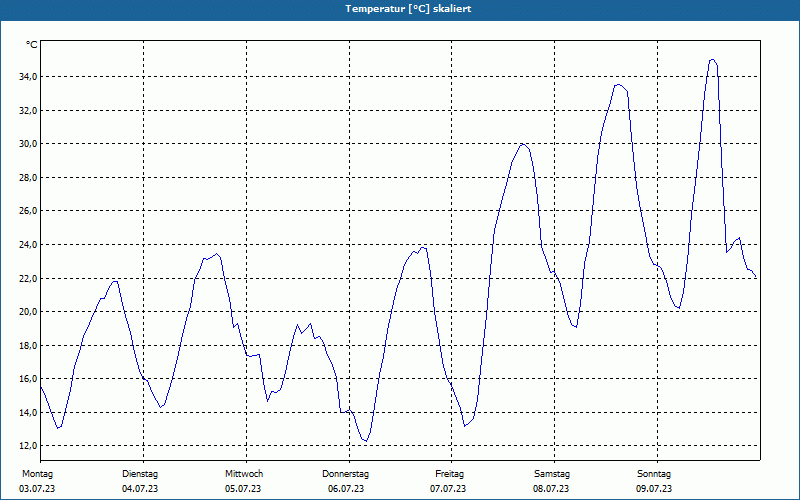Select the 32,0 y-axis value

click(28, 110)
